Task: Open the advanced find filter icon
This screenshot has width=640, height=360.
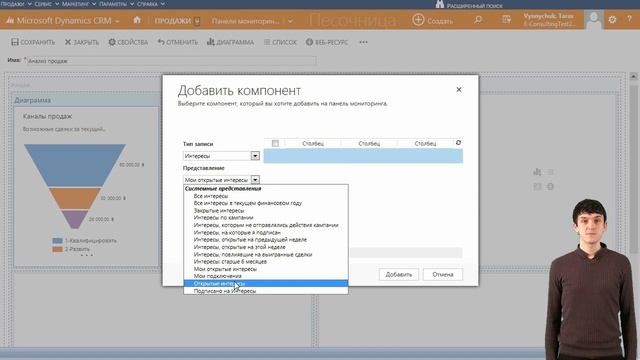Action: [506, 20]
